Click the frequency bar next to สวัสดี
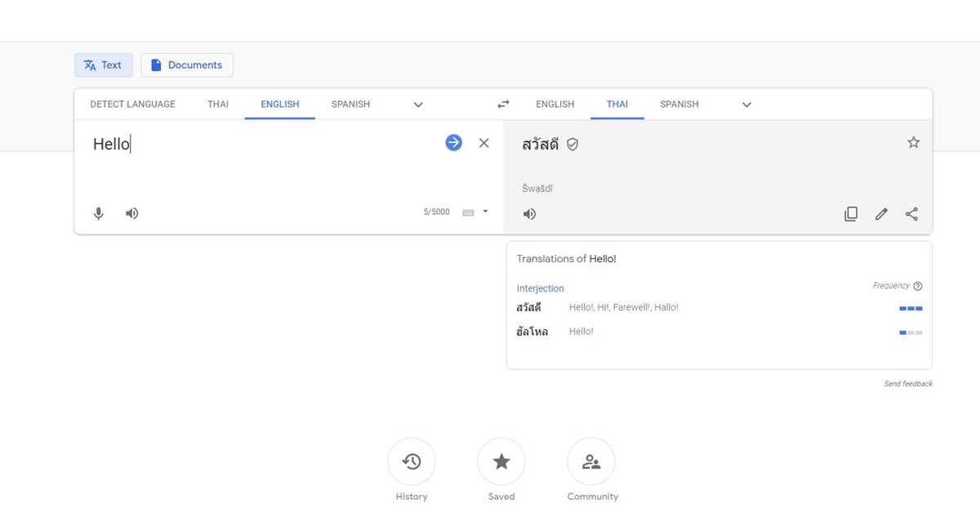The height and width of the screenshot is (513, 980). (x=910, y=308)
